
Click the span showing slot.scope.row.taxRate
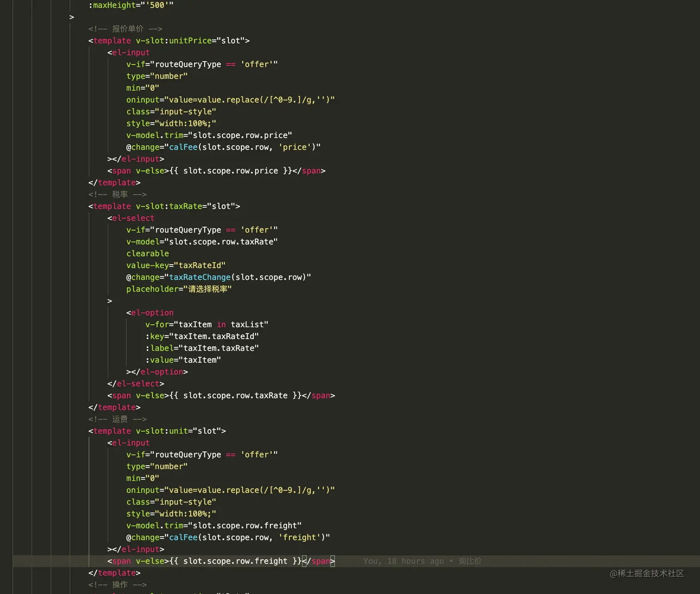221,396
